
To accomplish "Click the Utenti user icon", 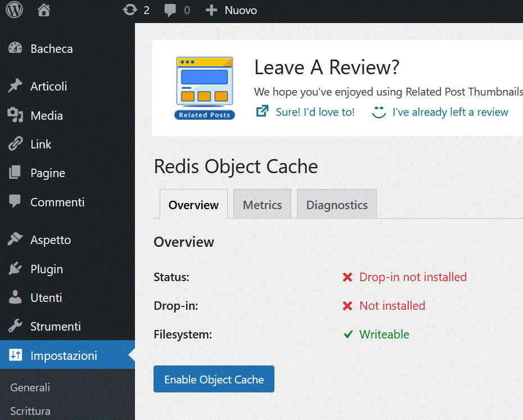I will (15, 297).
